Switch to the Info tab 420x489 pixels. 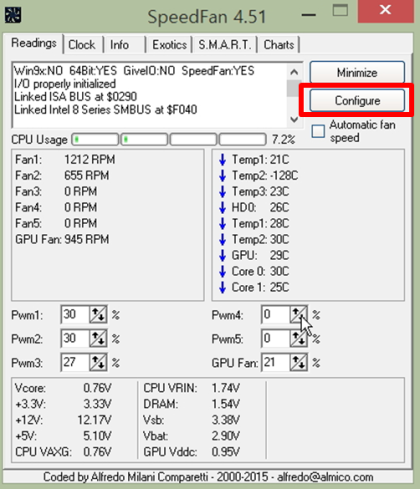(x=120, y=45)
